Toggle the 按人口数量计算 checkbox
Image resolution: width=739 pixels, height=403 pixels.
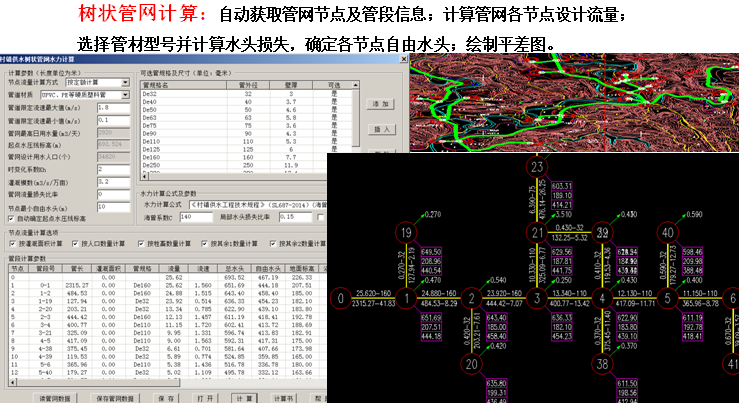pos(75,243)
